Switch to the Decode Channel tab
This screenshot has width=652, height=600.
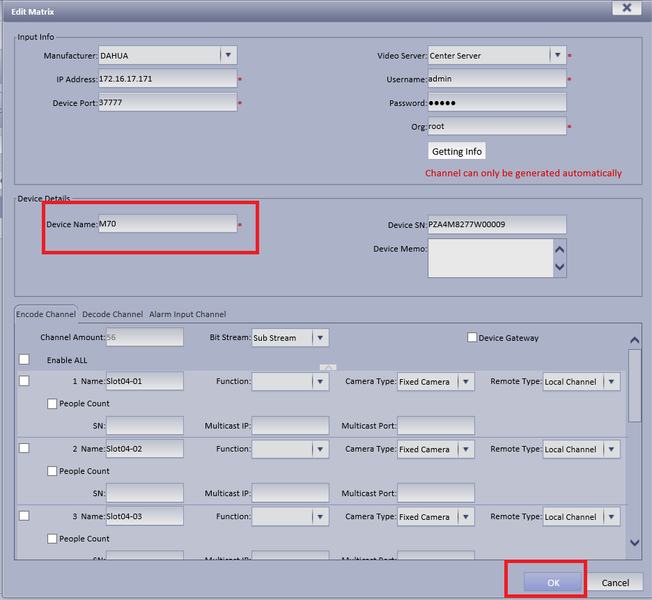112,314
